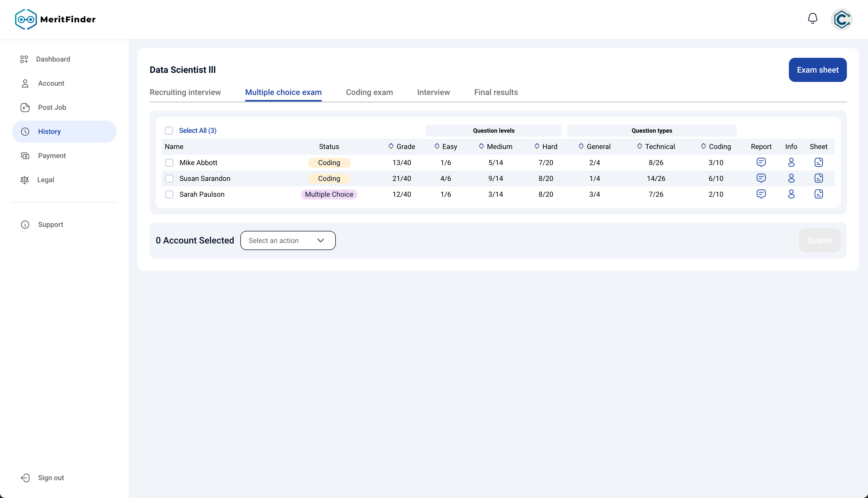Check the Select All (3) checkbox

[169, 131]
